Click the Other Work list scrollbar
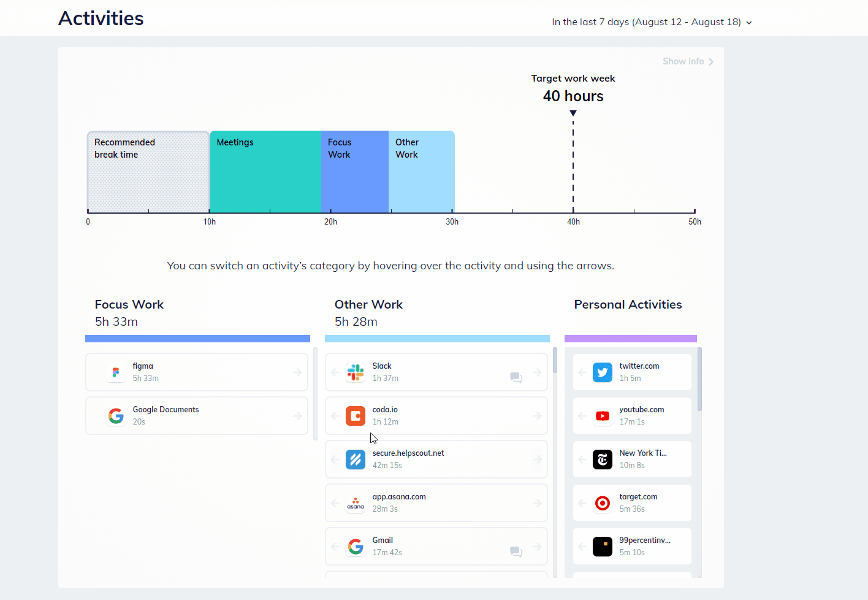868x600 pixels. [x=555, y=361]
